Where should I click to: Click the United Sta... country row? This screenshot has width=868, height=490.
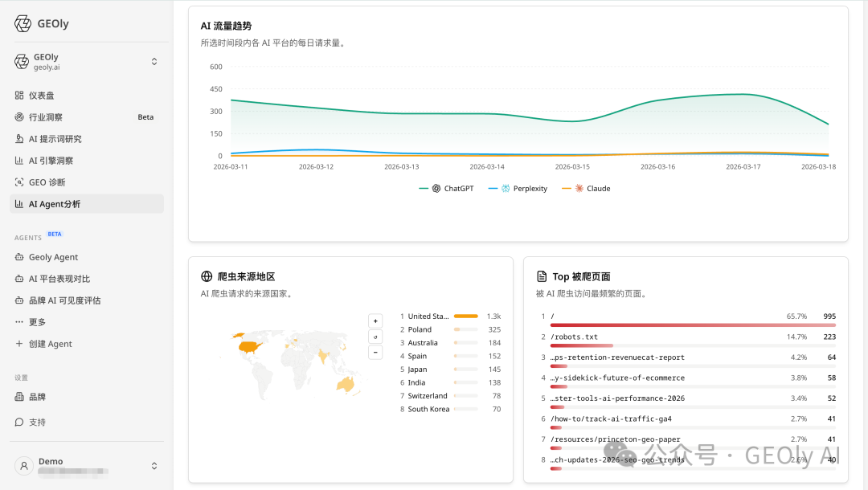click(x=451, y=316)
